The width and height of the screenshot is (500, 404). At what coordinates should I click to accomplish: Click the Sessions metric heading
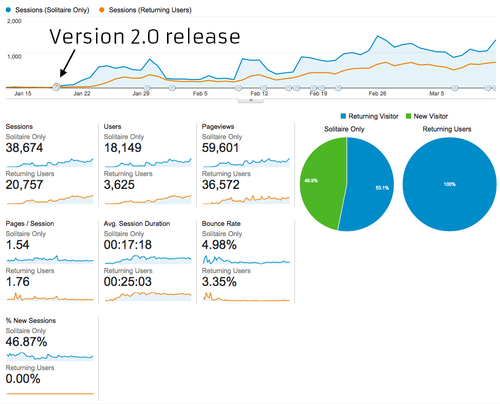click(19, 126)
